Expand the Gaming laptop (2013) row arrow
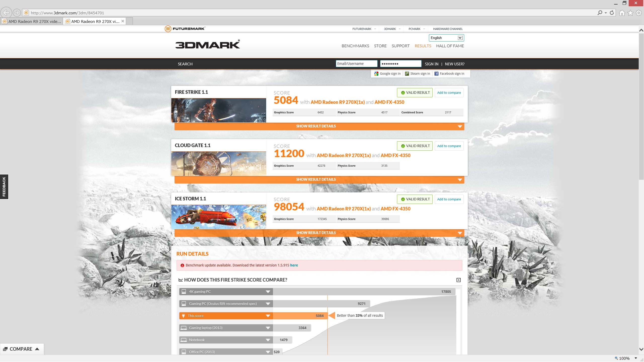Image resolution: width=644 pixels, height=362 pixels. tap(268, 328)
